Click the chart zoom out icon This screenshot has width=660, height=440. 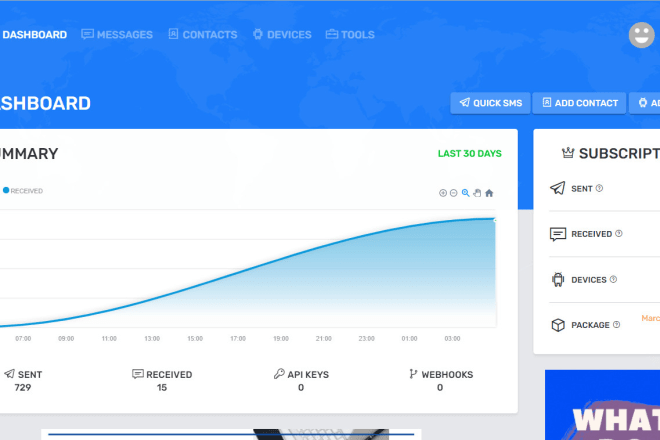453,193
